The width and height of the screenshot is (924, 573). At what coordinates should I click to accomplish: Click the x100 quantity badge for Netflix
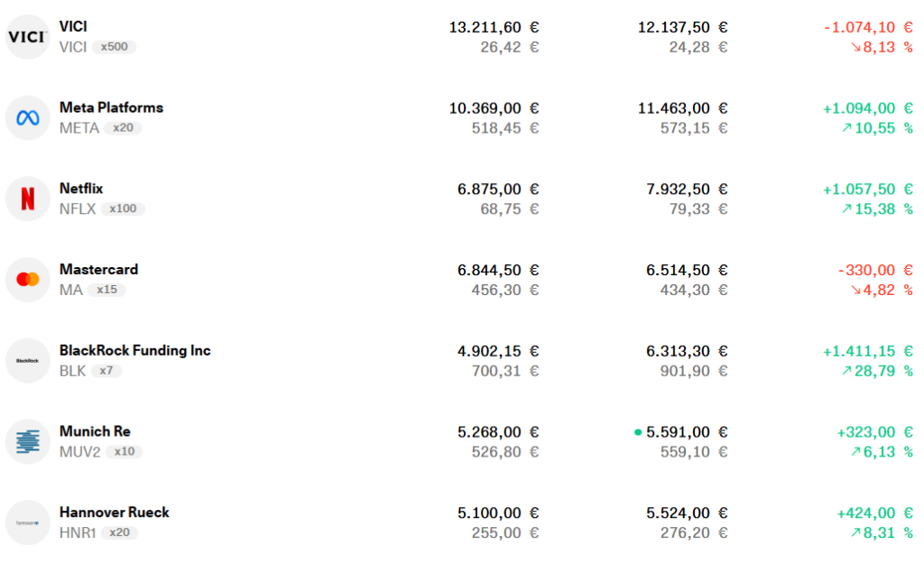pyautogui.click(x=124, y=209)
